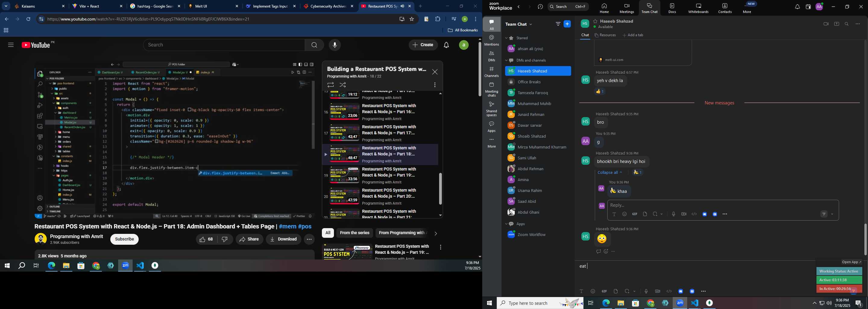Click GIF icon in main compose bar
This screenshot has height=309, width=868.
point(604,291)
